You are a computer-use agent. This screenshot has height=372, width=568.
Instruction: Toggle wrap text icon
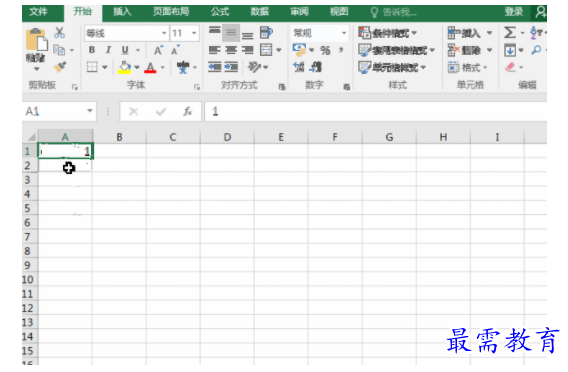click(x=266, y=33)
